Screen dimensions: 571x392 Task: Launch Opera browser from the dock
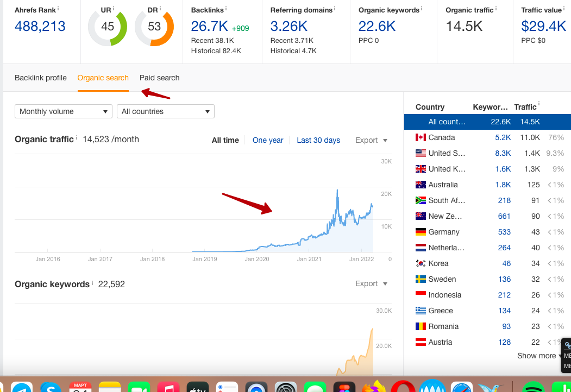pos(403,386)
